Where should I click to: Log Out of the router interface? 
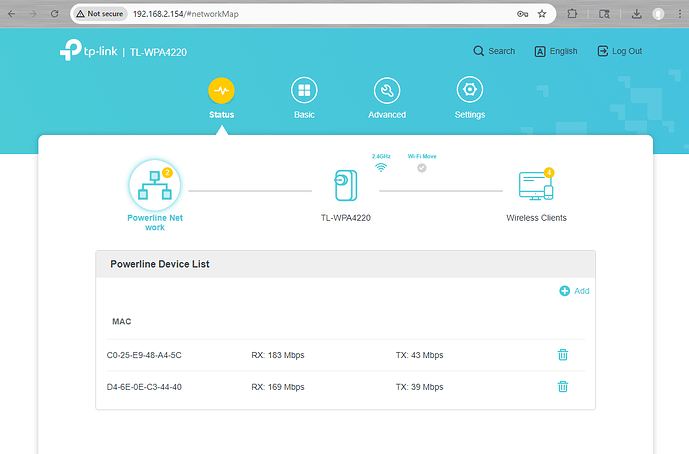[x=620, y=51]
